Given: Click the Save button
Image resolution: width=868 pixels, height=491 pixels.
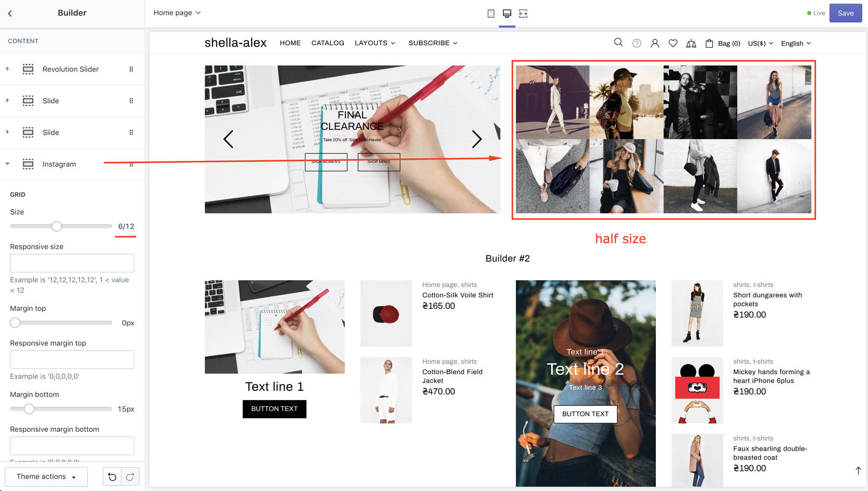Looking at the screenshot, I should pyautogui.click(x=845, y=13).
